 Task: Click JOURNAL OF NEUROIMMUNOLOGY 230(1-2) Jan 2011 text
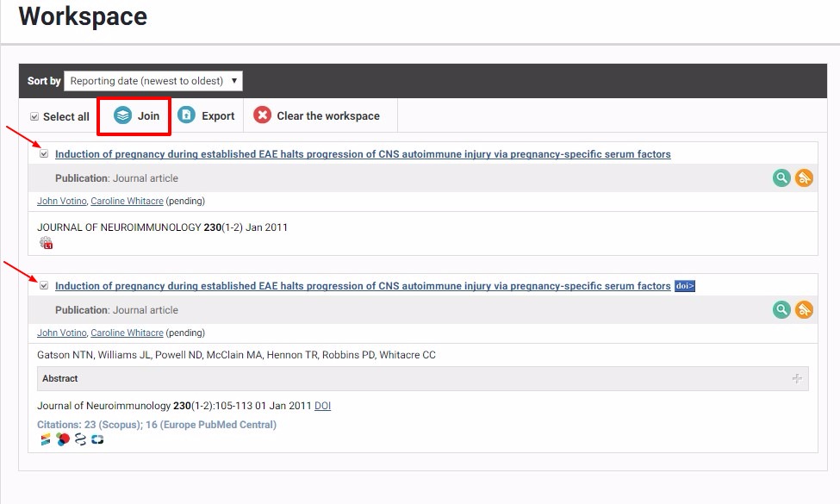coord(162,227)
